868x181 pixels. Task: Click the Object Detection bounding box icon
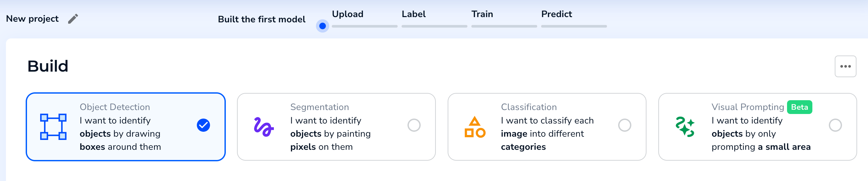click(x=53, y=127)
